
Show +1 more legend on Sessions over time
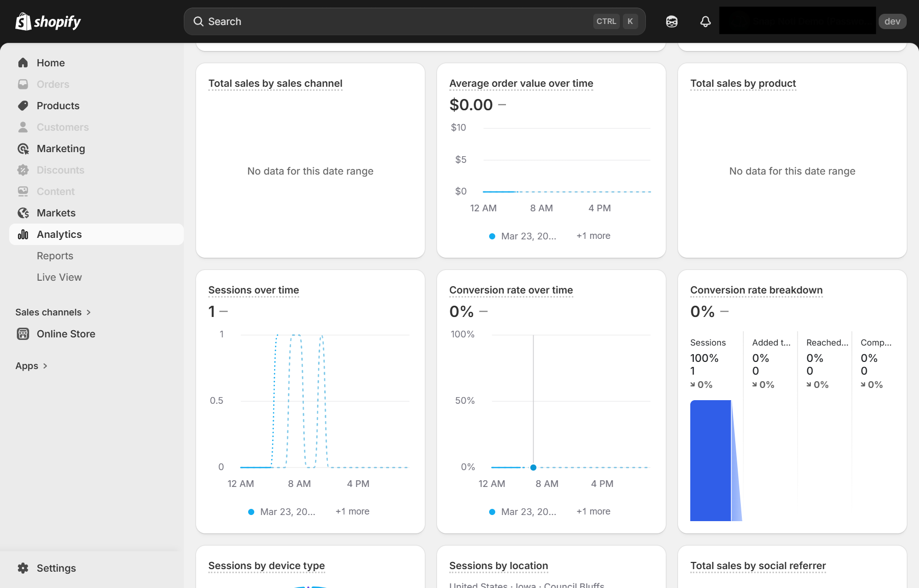click(x=352, y=511)
